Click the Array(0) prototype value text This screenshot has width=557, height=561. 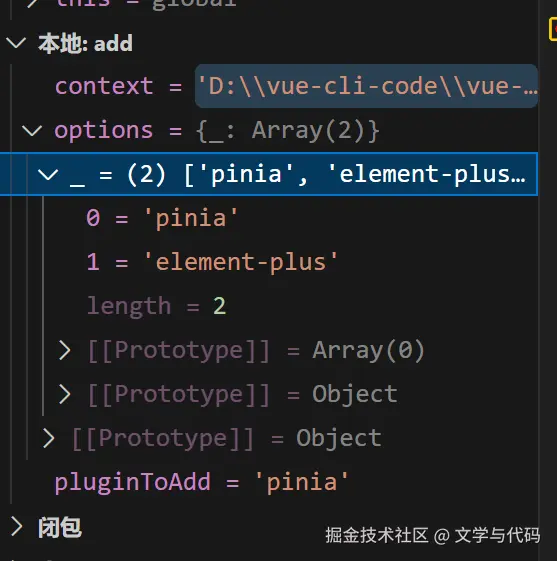tap(368, 350)
